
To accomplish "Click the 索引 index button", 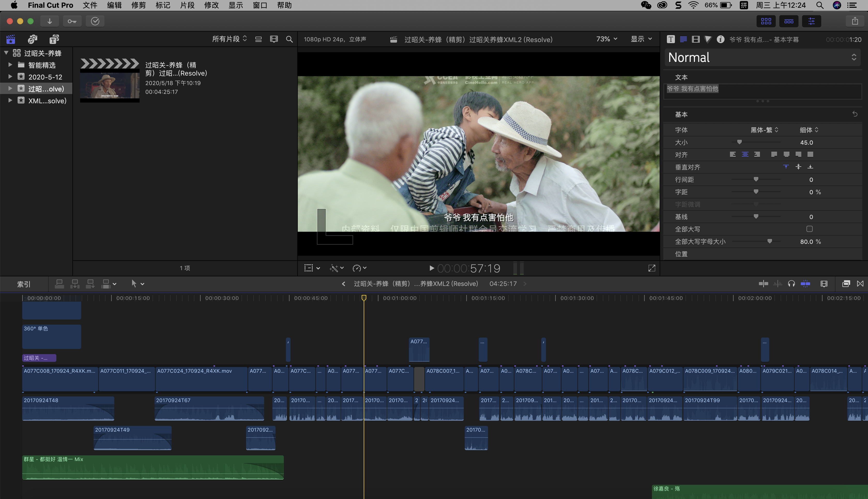I will (x=24, y=284).
